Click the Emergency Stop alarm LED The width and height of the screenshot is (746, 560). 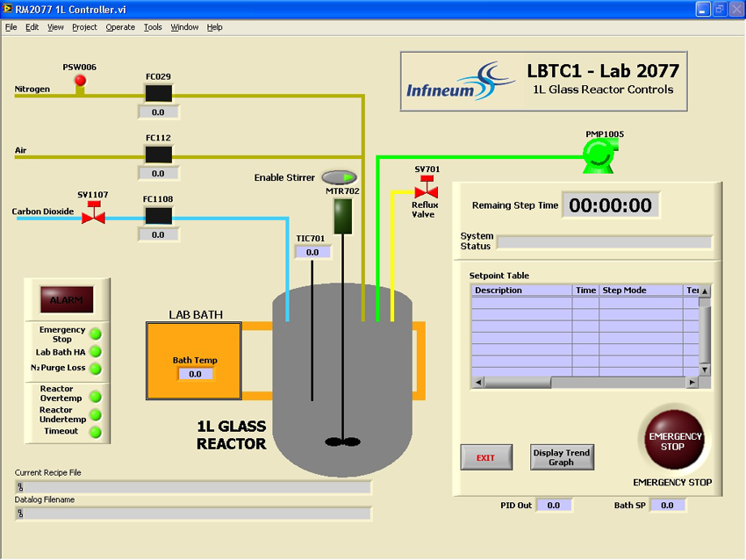(x=96, y=334)
